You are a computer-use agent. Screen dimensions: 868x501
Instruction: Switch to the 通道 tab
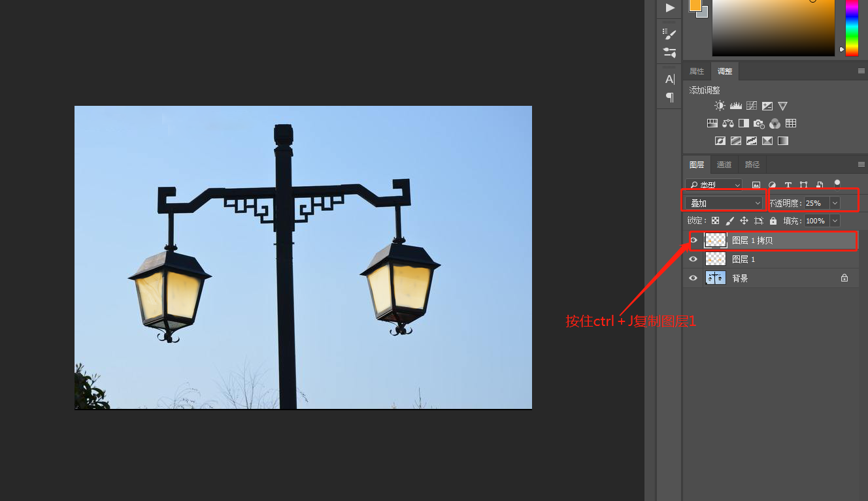coord(724,165)
